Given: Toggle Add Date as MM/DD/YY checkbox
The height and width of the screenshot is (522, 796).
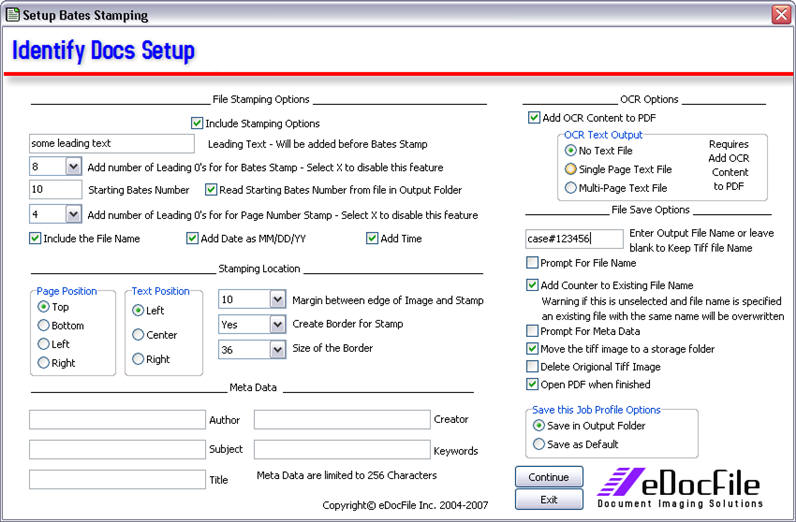Looking at the screenshot, I should (x=193, y=239).
